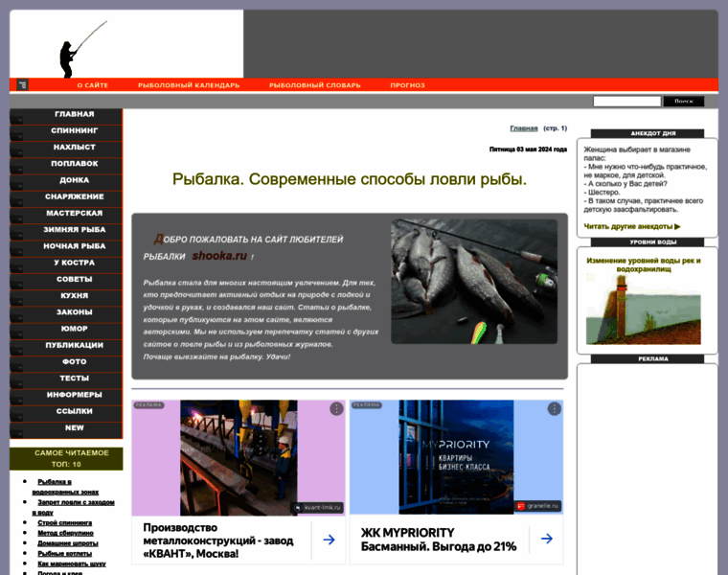Click the Рыбалка. Современные способы ловли рыбы heading
This screenshot has height=575, width=728.
(x=350, y=179)
